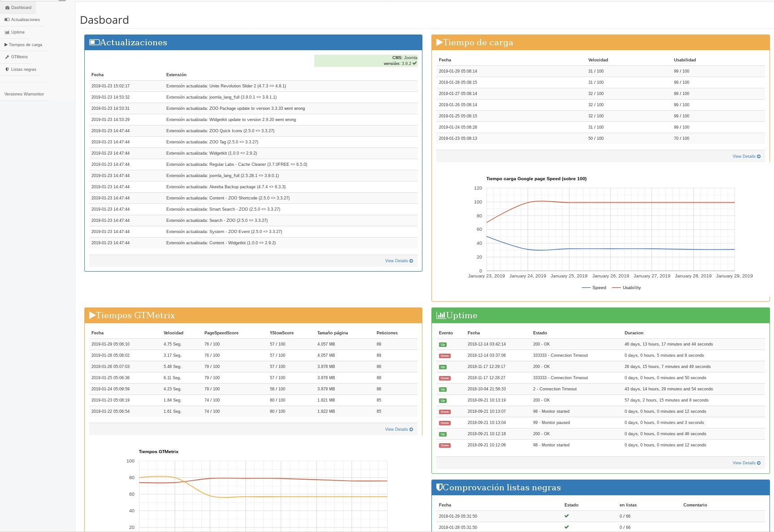The width and height of the screenshot is (774, 532).
Task: Click the Actualizaciones panel title
Action: pos(134,43)
